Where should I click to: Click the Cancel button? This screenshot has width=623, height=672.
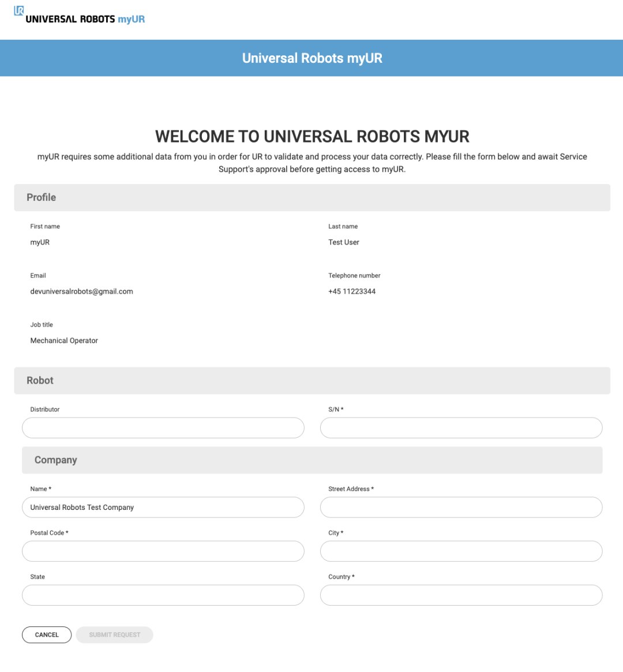click(x=47, y=635)
